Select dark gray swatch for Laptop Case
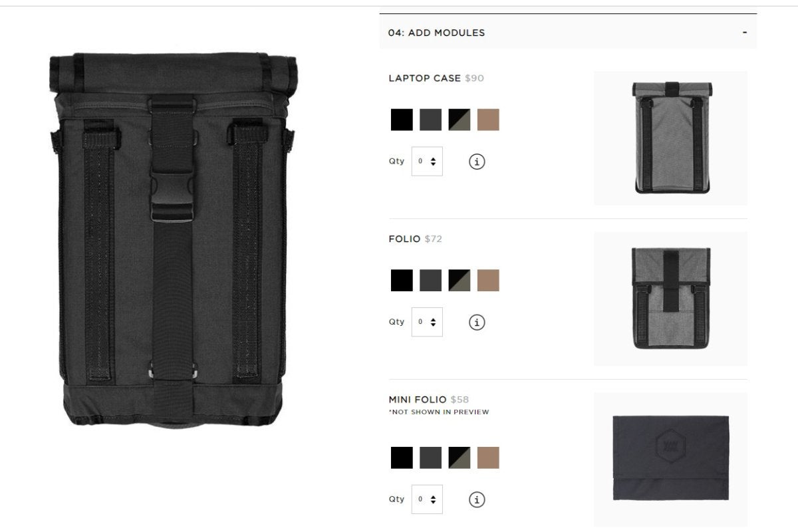The height and width of the screenshot is (532, 798). (x=430, y=120)
